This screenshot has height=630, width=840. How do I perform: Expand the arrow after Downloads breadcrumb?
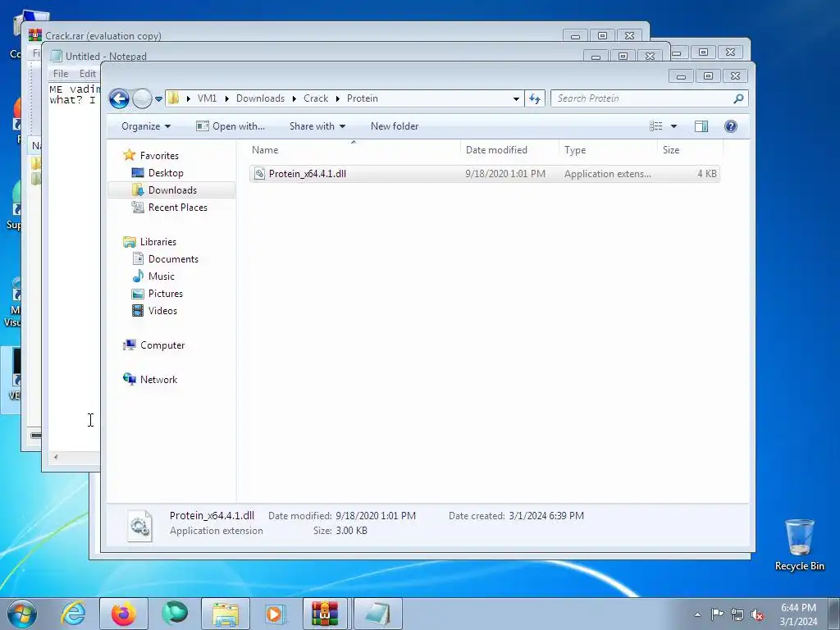[294, 99]
